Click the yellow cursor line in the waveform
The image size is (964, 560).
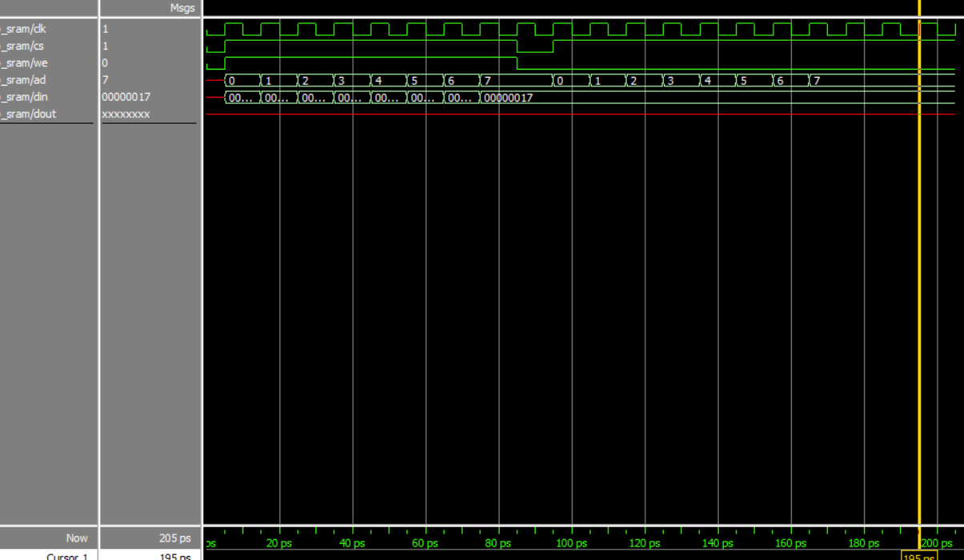click(x=919, y=272)
